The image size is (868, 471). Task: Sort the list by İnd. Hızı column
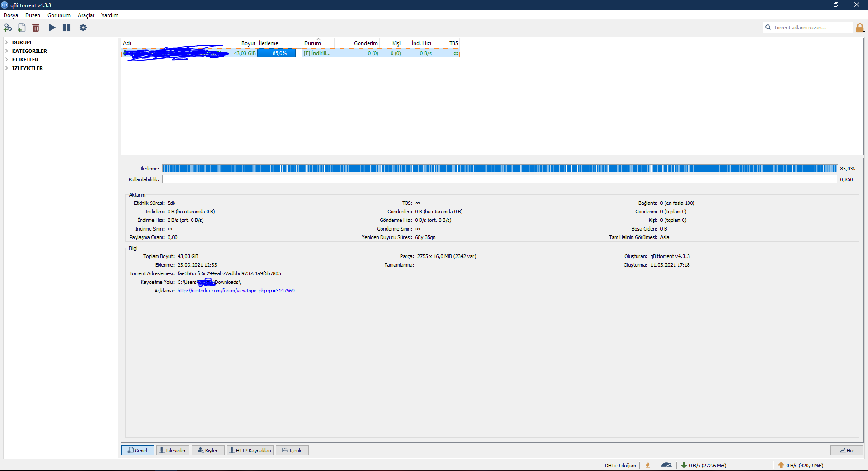click(417, 43)
